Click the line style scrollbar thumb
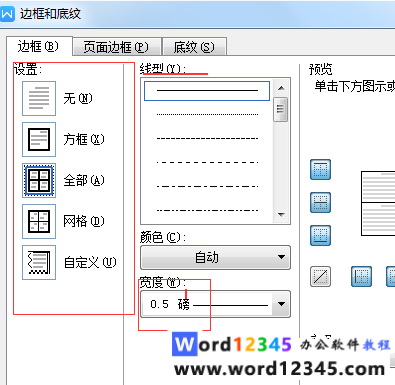The width and height of the screenshot is (395, 385). pos(280,109)
